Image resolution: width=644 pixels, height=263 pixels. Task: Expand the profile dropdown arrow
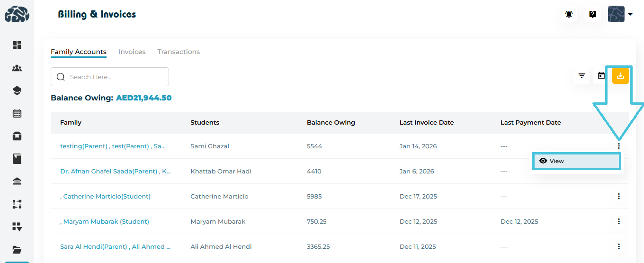(630, 14)
